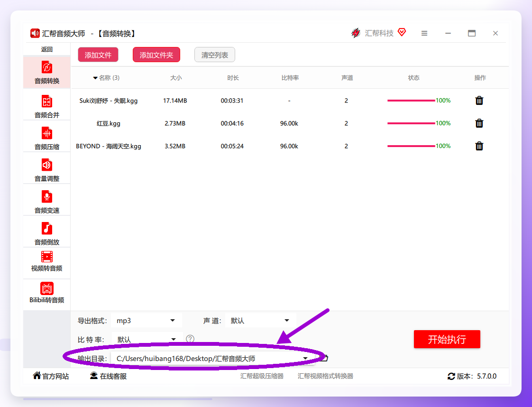
Task: Open the 音频转换 sidebar tool
Action: point(47,72)
